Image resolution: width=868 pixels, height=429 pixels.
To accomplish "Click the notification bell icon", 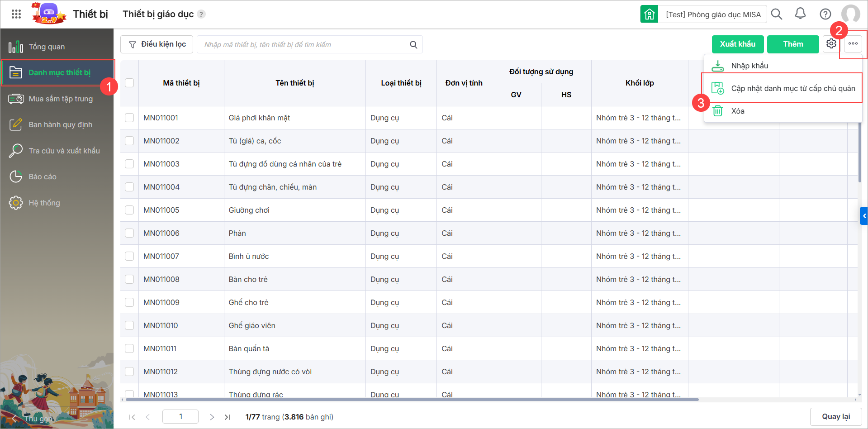I will (x=800, y=14).
